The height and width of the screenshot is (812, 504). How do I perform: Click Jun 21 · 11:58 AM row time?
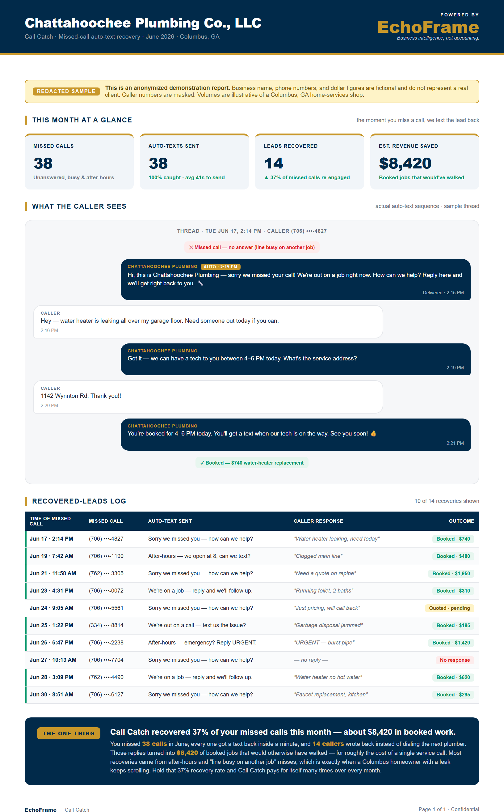pyautogui.click(x=53, y=573)
